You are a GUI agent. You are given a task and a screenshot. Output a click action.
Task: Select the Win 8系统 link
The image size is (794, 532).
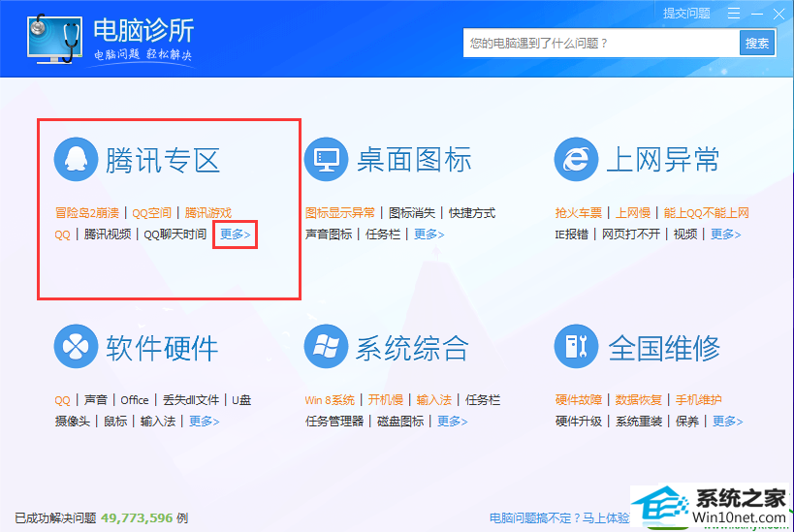pyautogui.click(x=330, y=400)
